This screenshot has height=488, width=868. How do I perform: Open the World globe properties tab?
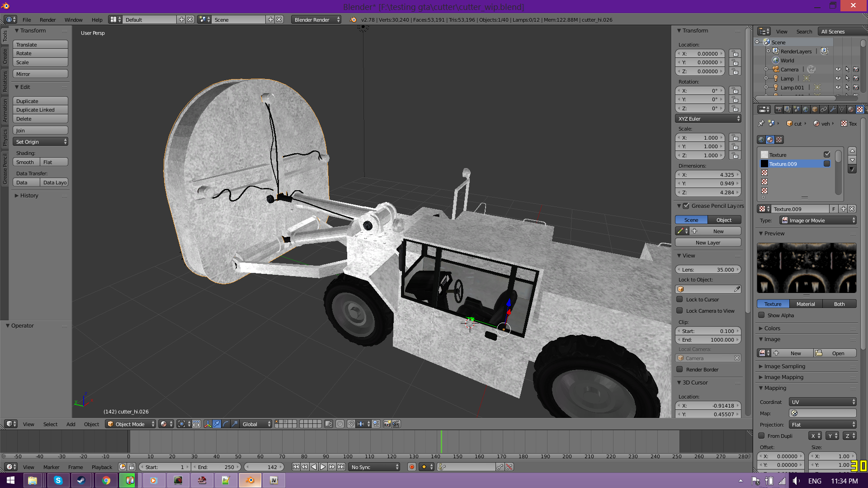806,109
